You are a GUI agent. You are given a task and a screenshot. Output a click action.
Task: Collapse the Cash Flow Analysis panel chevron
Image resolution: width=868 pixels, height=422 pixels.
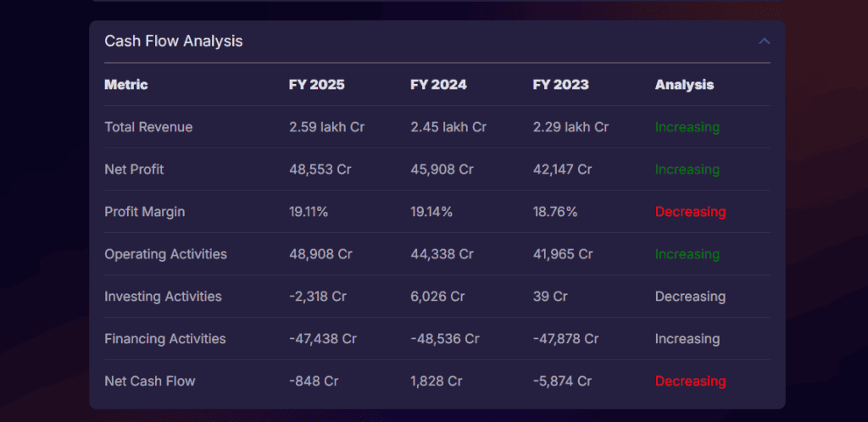765,41
